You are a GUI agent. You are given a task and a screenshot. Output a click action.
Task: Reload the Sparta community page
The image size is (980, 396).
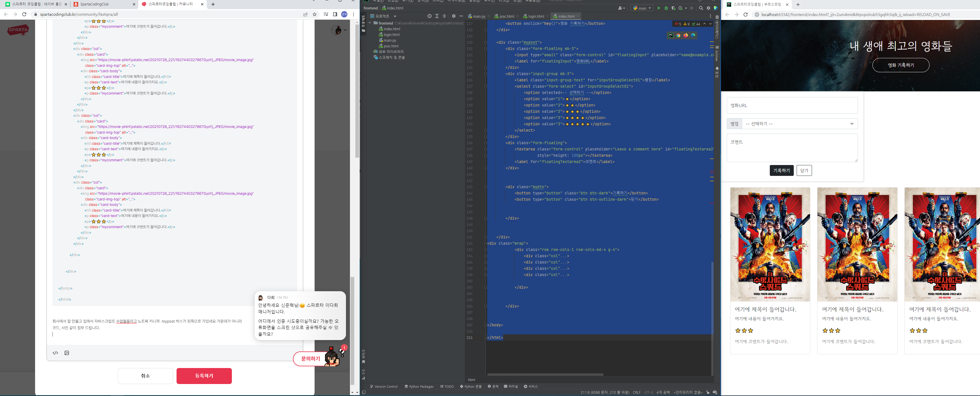click(24, 15)
